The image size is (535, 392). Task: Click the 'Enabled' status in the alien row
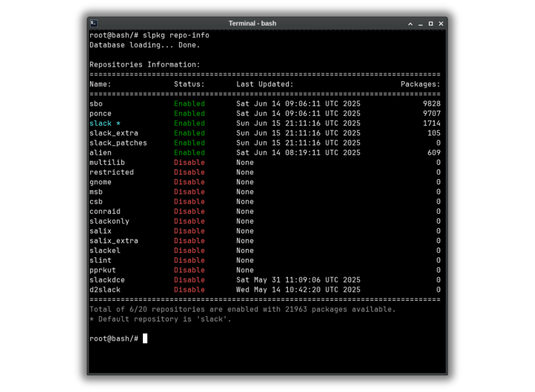tap(189, 153)
